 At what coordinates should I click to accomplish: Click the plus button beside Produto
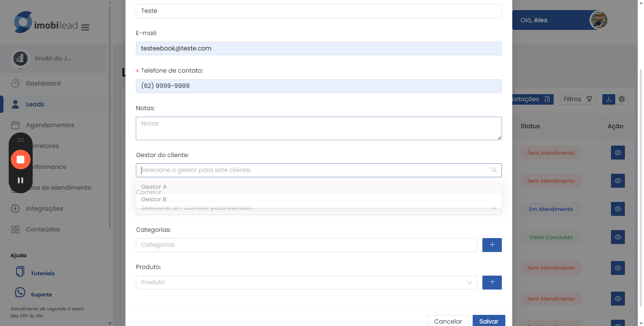tap(492, 283)
